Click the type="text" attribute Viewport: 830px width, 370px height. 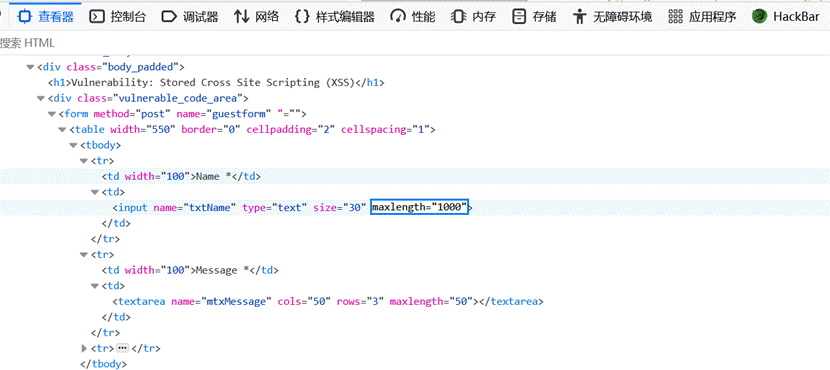tap(275, 207)
